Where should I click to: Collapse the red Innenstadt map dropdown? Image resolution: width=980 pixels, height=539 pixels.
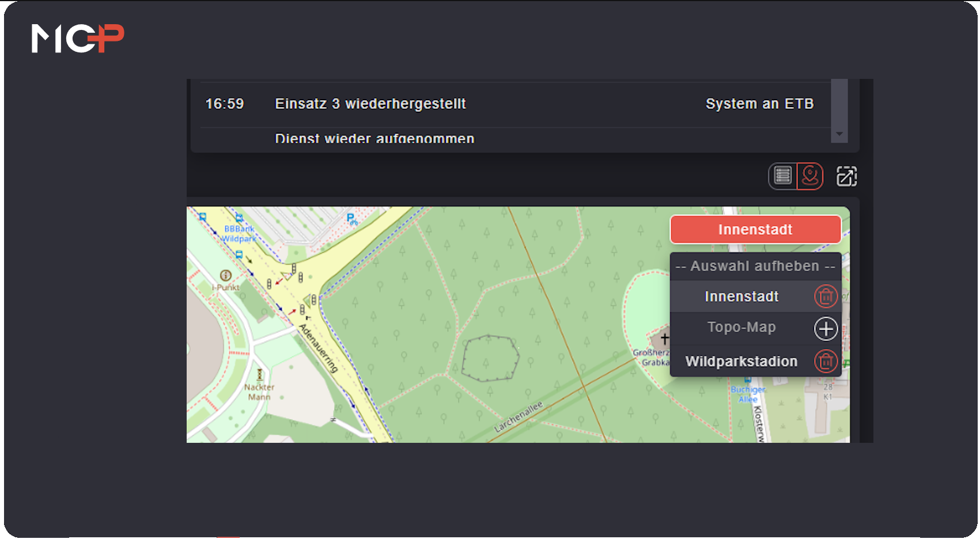click(755, 230)
